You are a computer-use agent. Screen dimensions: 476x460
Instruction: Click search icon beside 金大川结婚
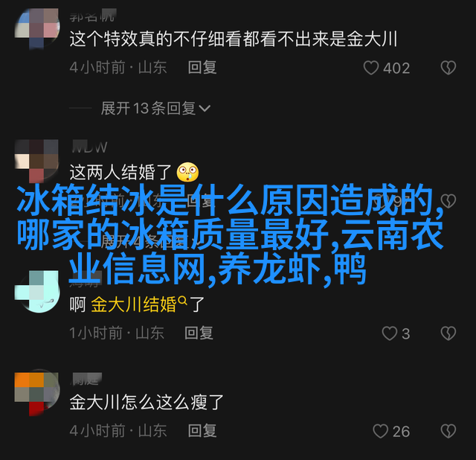pos(183,301)
